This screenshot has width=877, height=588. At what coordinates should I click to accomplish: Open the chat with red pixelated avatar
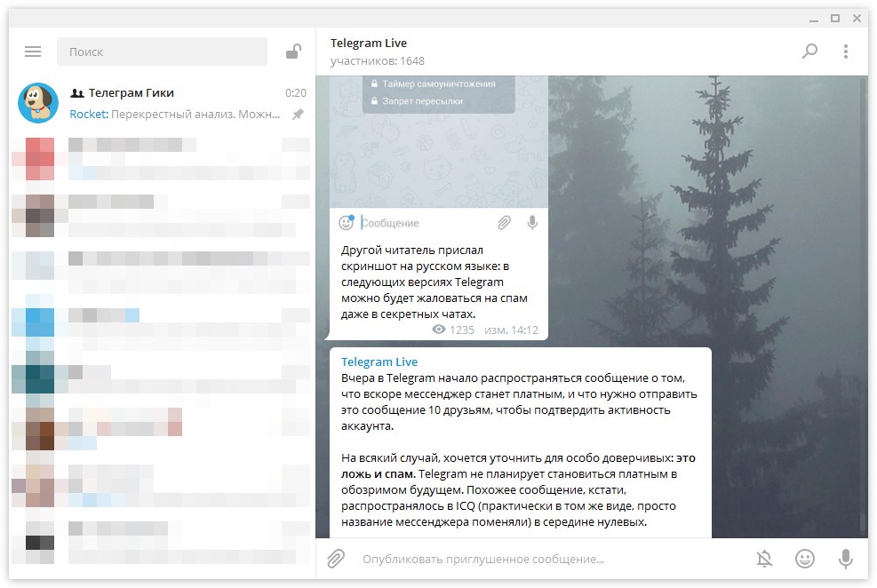coord(163,159)
